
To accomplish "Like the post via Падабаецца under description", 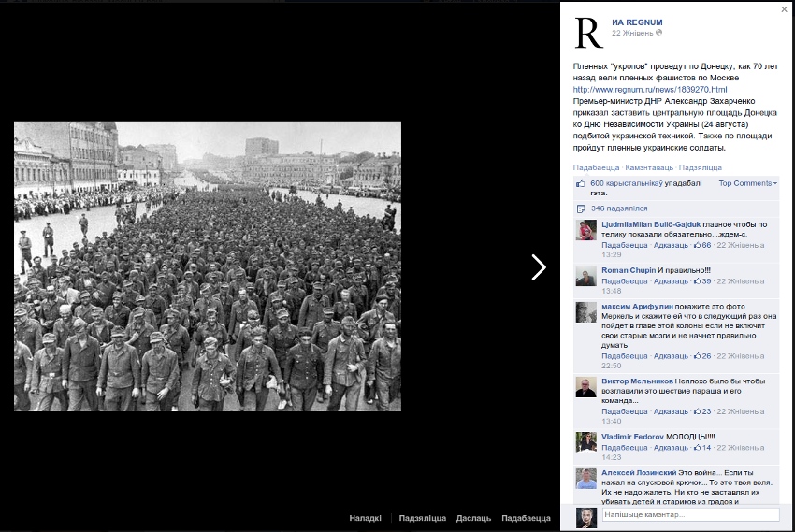I will (x=596, y=166).
